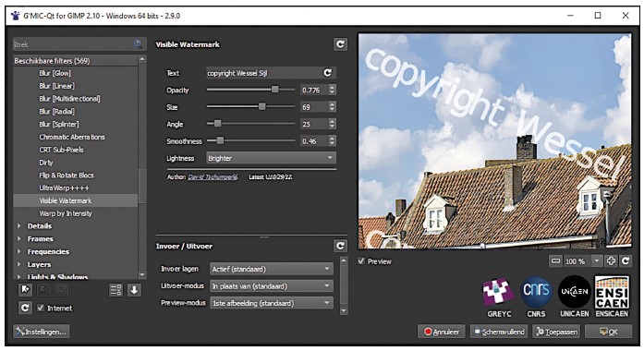Open the Lightness dropdown set to Brighter
The height and width of the screenshot is (351, 644).
(x=271, y=158)
